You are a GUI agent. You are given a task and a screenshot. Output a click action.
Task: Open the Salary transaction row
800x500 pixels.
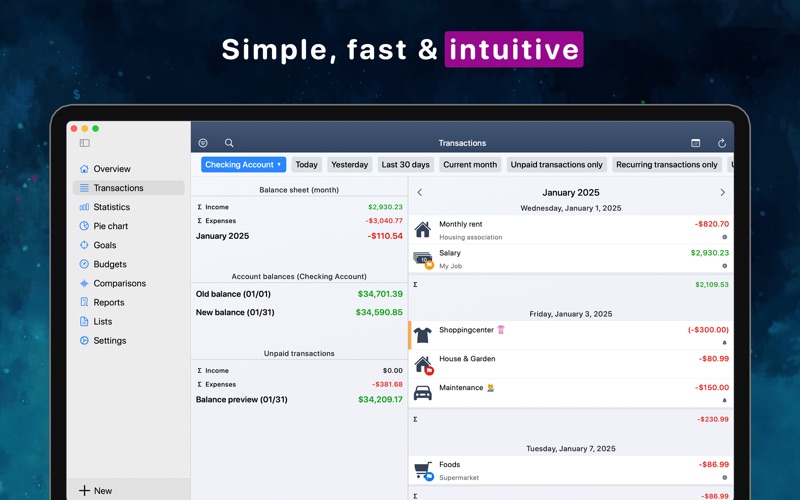pyautogui.click(x=571, y=259)
